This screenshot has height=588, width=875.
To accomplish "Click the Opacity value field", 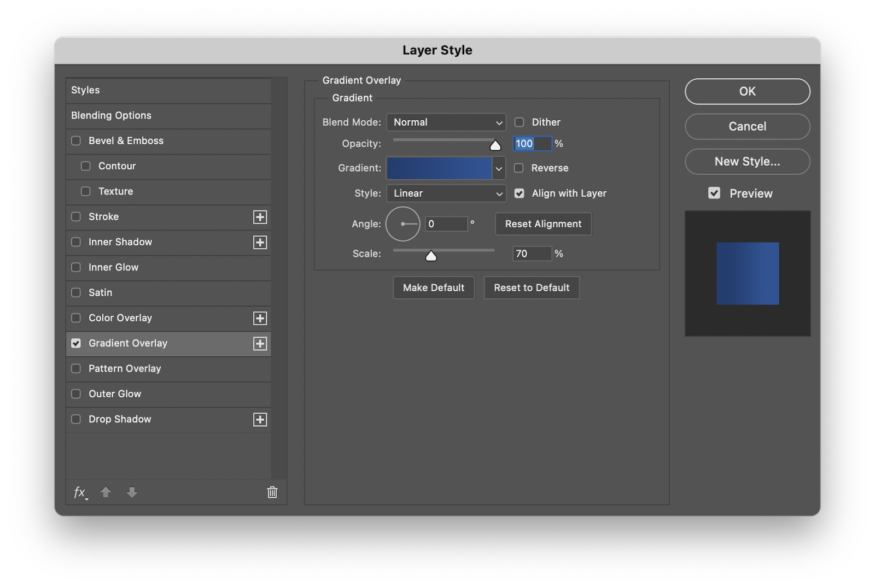I will (x=532, y=144).
